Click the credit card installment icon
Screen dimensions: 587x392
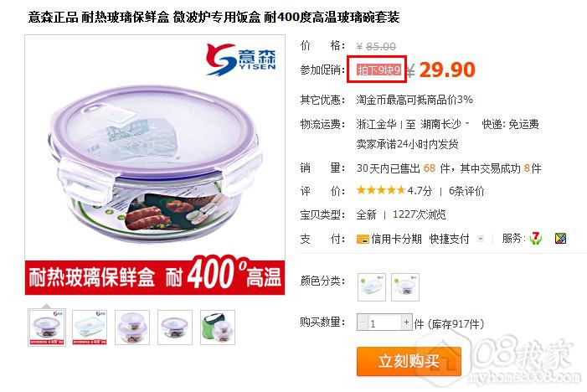point(363,239)
